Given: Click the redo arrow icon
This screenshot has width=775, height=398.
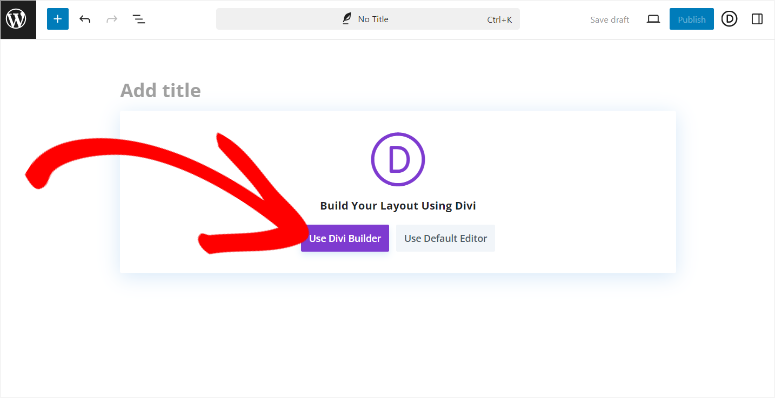Looking at the screenshot, I should [x=112, y=19].
